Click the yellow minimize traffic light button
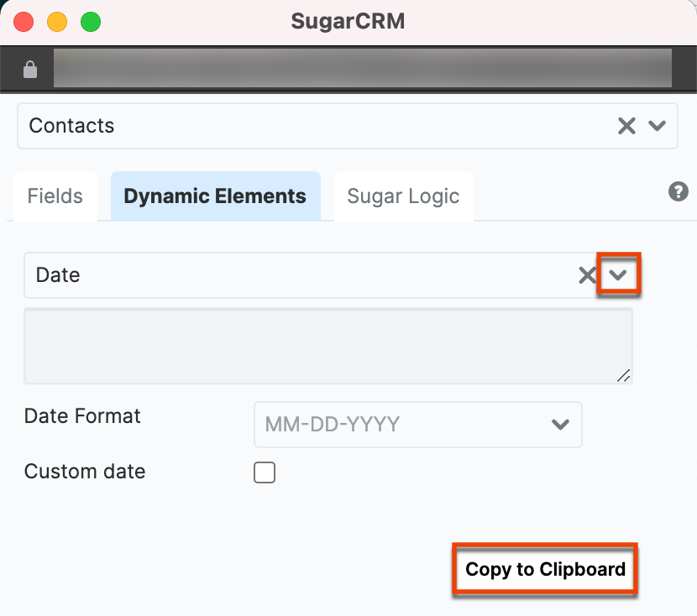This screenshot has height=616, width=697. click(57, 22)
